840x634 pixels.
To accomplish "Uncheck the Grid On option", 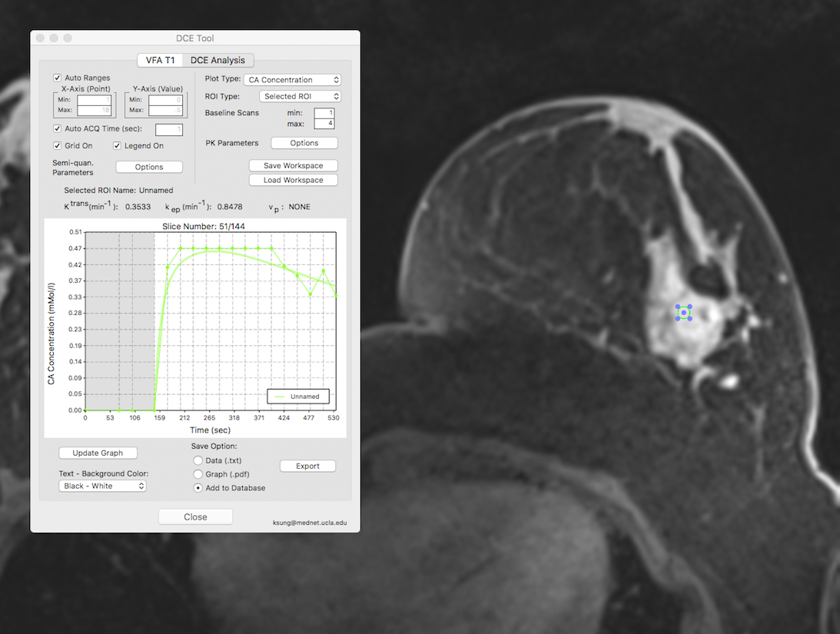I will click(58, 146).
